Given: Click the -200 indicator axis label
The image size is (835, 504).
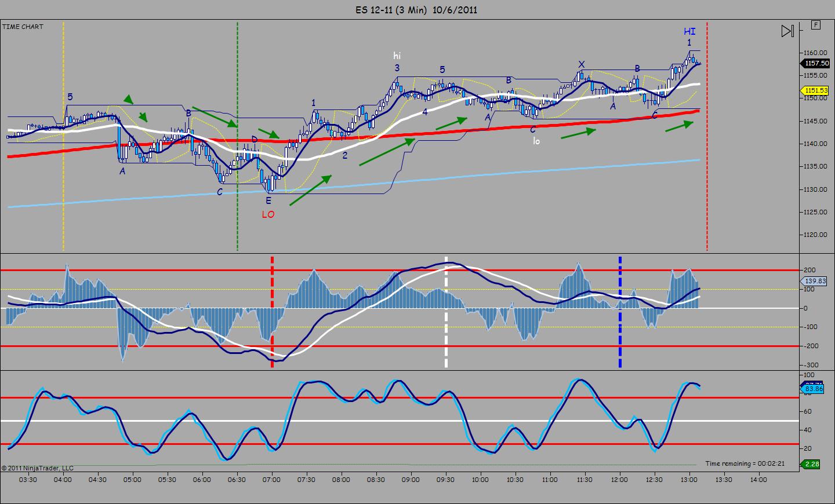Looking at the screenshot, I should 810,346.
